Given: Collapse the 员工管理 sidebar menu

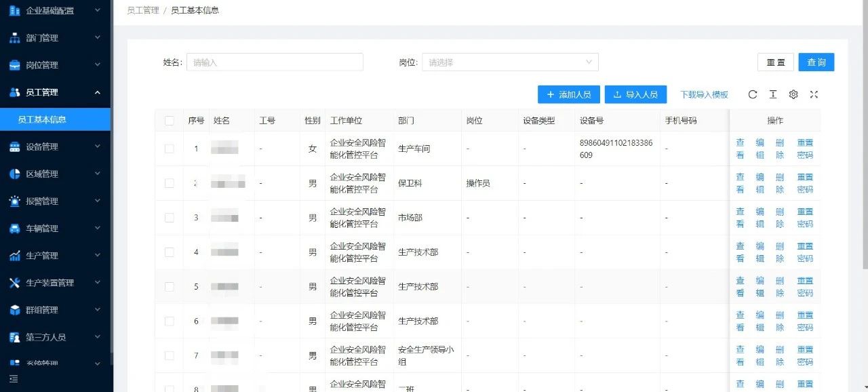Looking at the screenshot, I should [x=54, y=92].
